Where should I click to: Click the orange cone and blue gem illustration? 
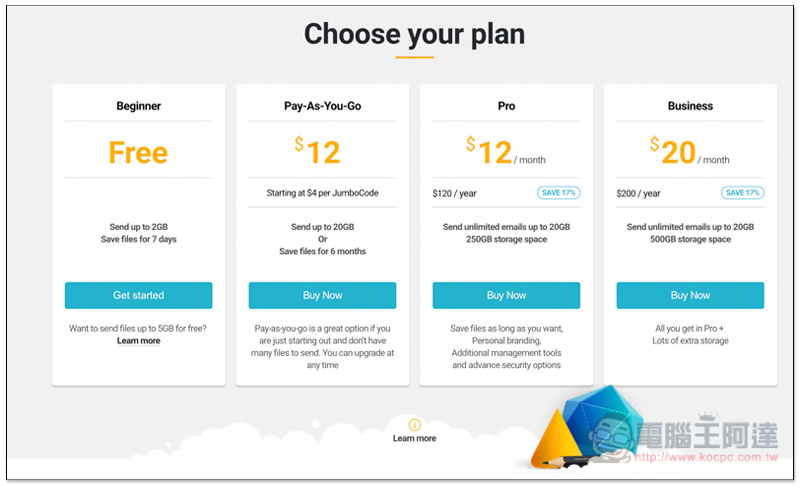point(582,428)
